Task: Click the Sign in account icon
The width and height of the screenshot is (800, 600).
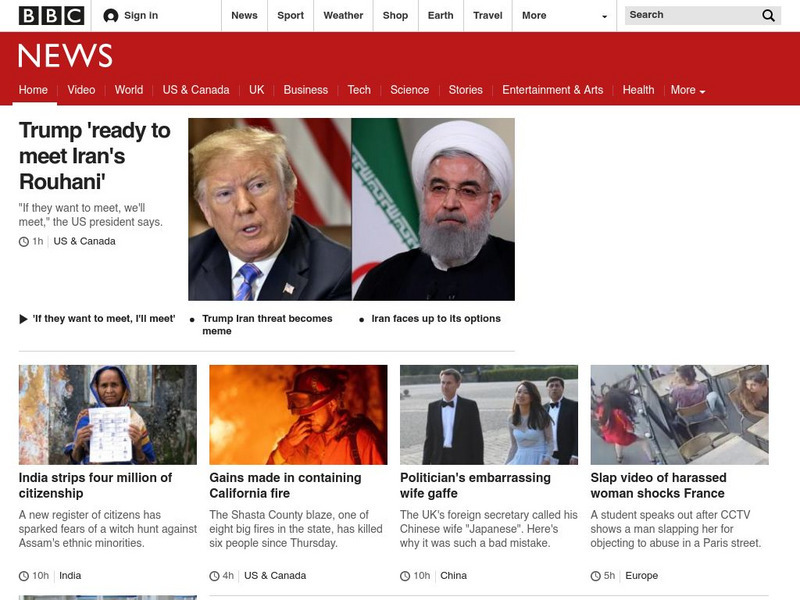Action: point(111,16)
